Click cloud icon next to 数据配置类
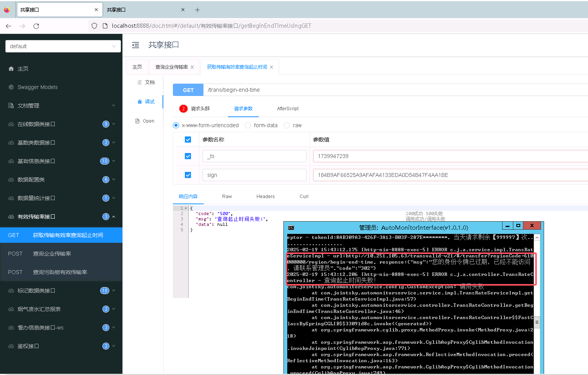The image size is (588, 375). tap(11, 180)
